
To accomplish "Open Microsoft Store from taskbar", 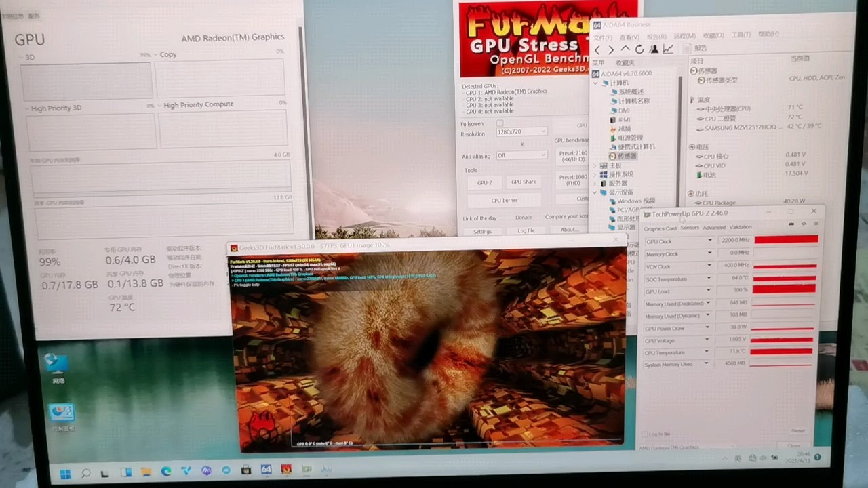I will point(246,470).
